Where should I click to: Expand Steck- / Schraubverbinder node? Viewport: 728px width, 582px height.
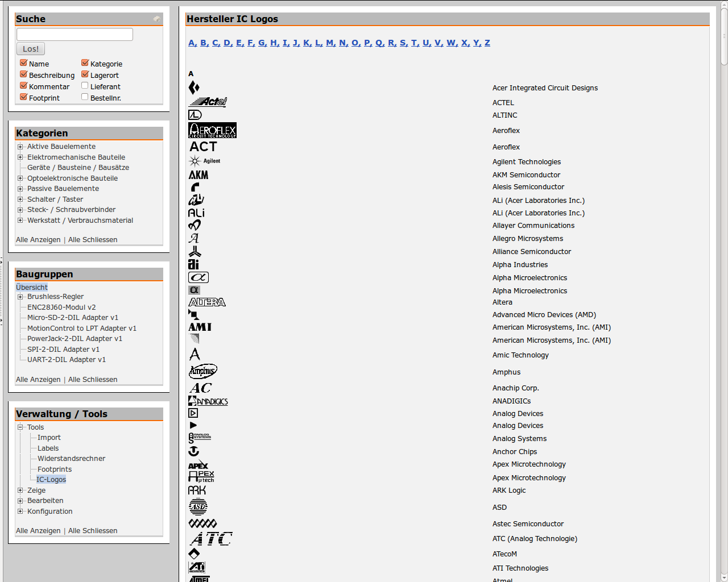pyautogui.click(x=20, y=210)
